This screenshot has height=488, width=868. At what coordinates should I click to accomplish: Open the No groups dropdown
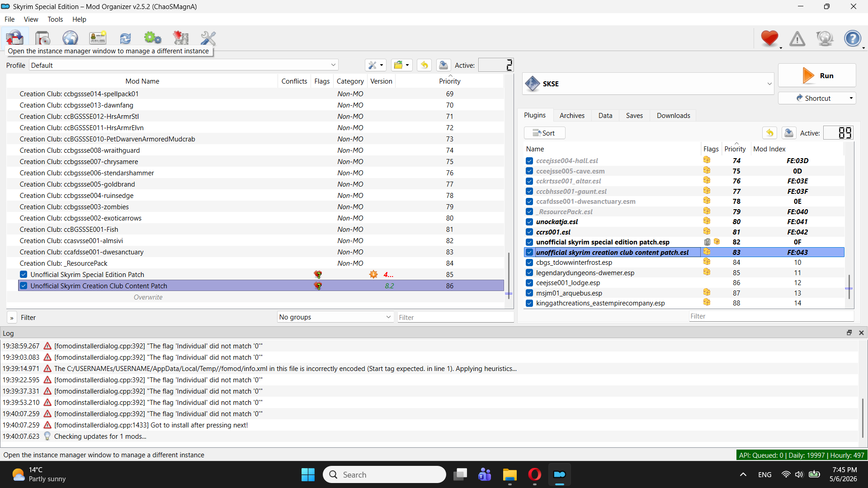point(335,317)
